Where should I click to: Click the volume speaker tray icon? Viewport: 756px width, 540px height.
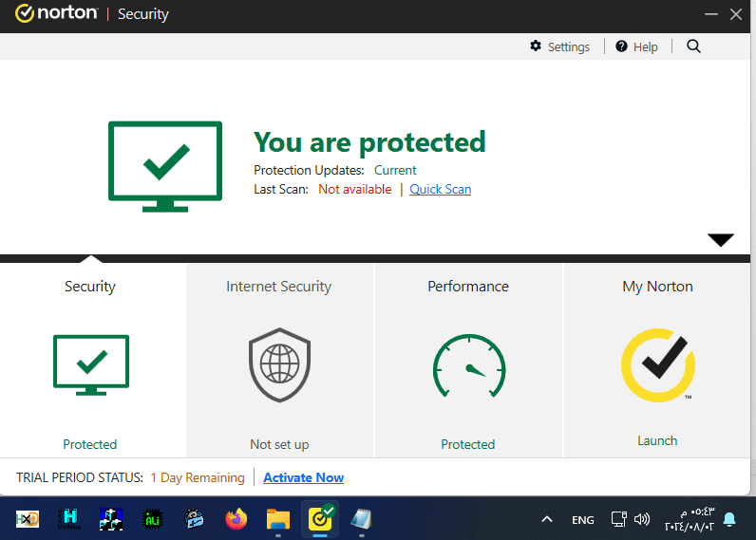point(642,519)
